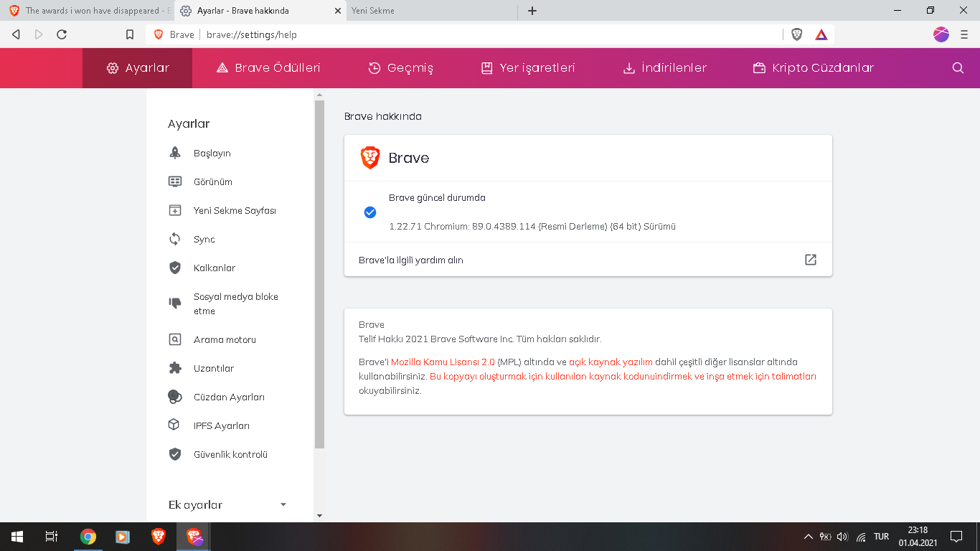Expand the Ek ayarlar section
The image size is (980, 551).
pos(229,504)
